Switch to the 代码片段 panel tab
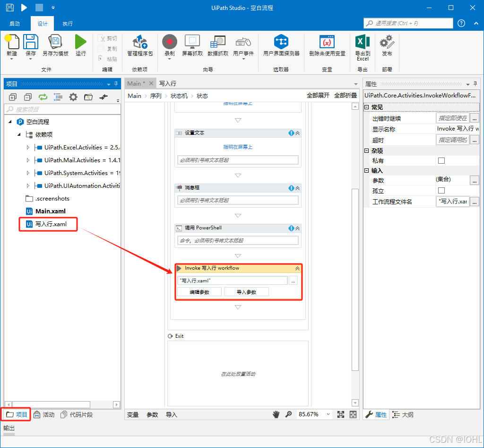The image size is (484, 448). click(77, 414)
